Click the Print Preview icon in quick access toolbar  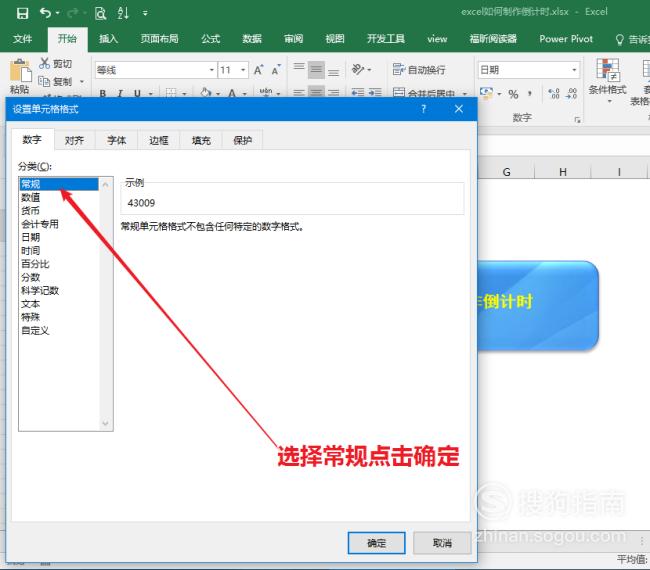click(100, 13)
